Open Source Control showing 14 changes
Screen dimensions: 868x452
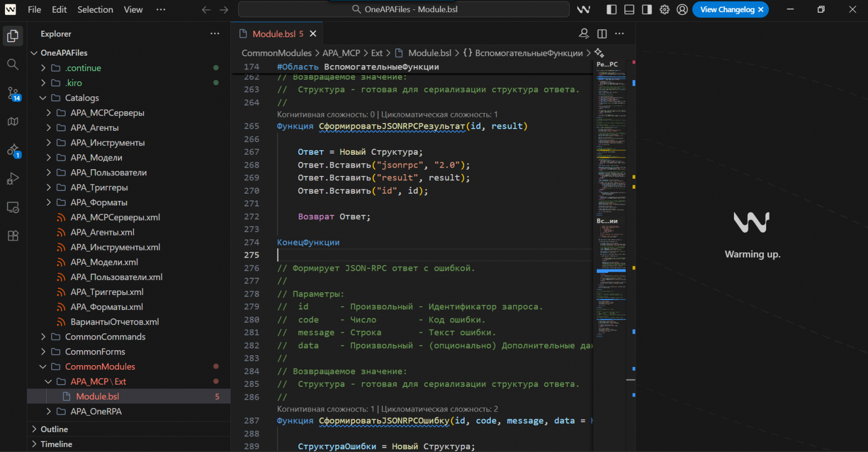coord(12,93)
